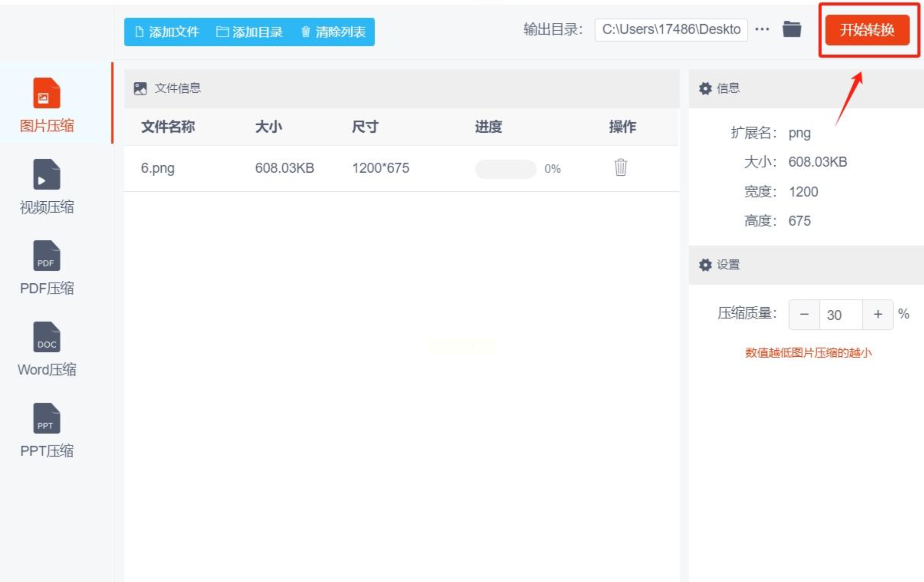This screenshot has height=582, width=924.
Task: Click the 6.png progress bar
Action: tap(505, 169)
